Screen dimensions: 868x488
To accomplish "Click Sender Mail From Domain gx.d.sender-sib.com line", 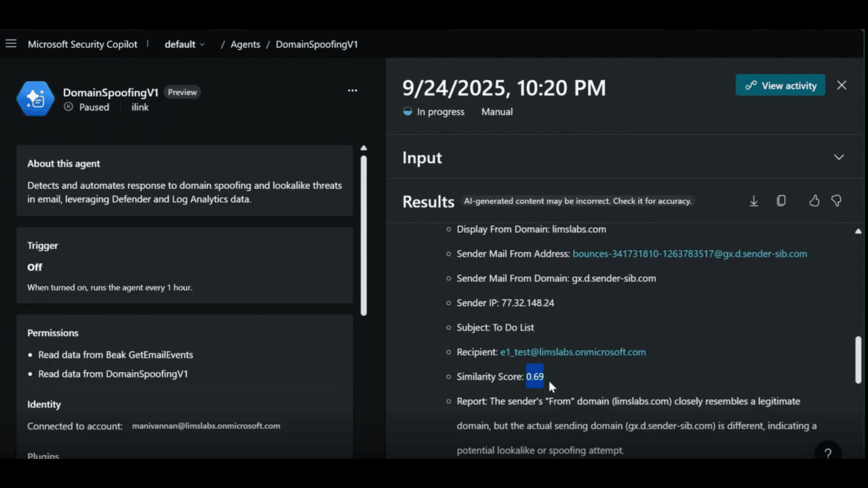I will (556, 279).
